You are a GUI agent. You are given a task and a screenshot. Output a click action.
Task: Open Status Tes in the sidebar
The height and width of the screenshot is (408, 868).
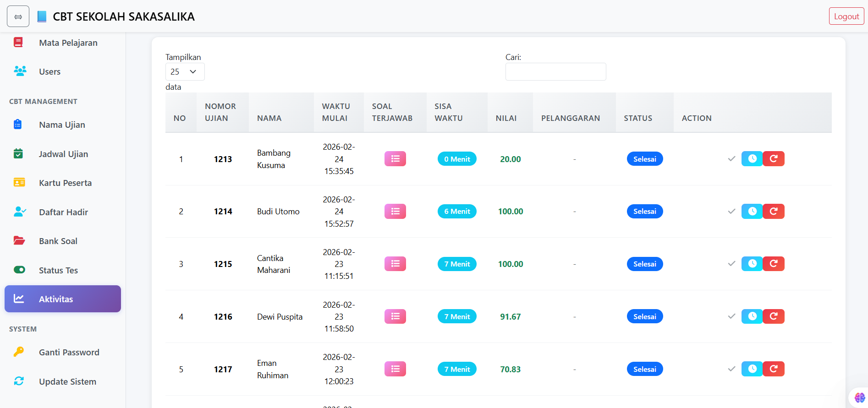pos(58,270)
